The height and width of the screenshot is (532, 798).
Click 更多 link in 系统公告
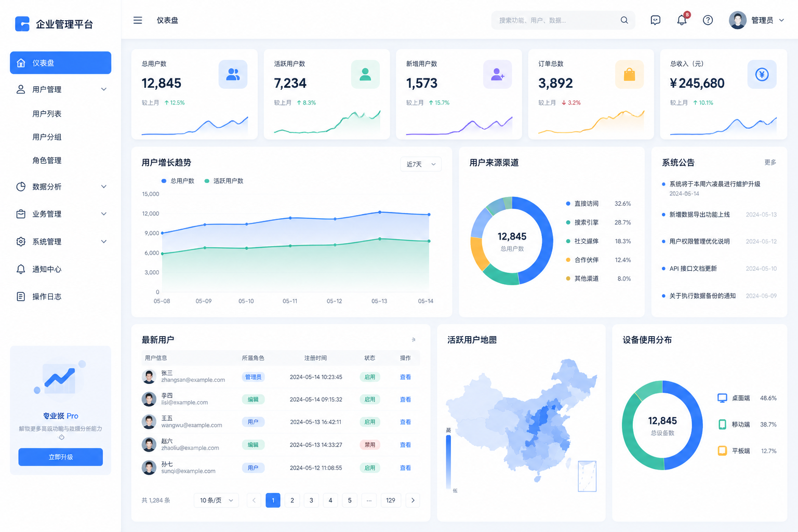(x=770, y=163)
